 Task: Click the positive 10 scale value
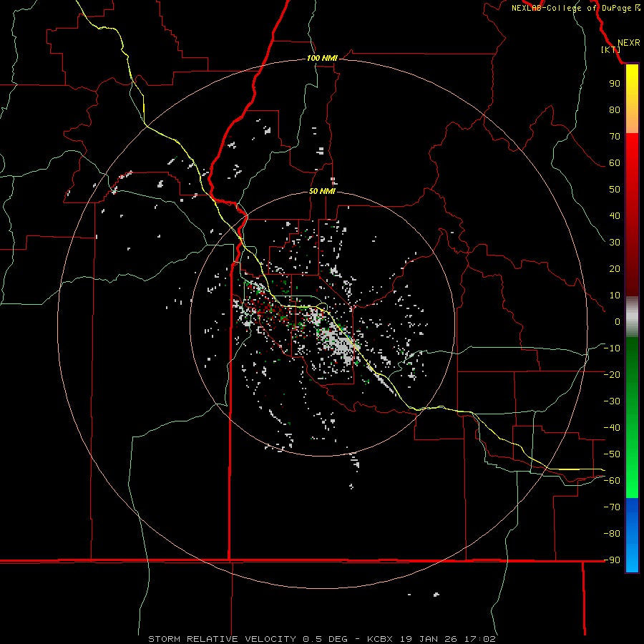pos(615,296)
